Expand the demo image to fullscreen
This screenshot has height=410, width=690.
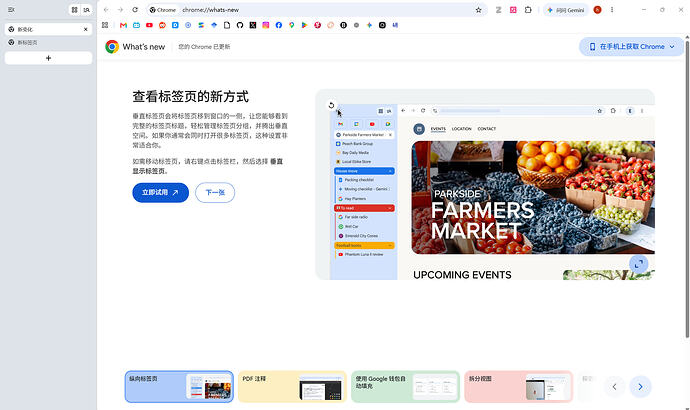(639, 264)
